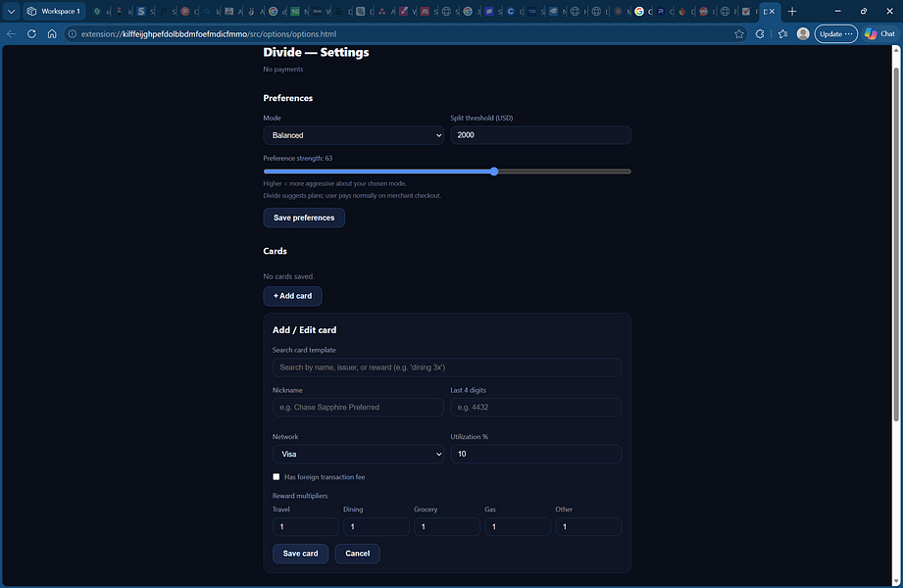903x588 pixels.
Task: Click the Gas reward multiplier field
Action: pyautogui.click(x=518, y=527)
